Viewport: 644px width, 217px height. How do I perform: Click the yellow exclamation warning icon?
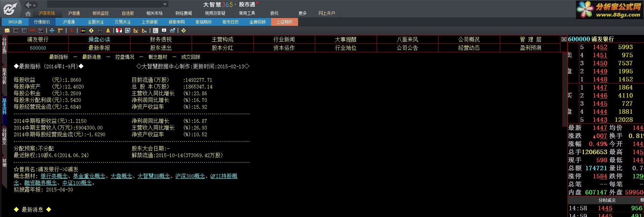(x=91, y=31)
